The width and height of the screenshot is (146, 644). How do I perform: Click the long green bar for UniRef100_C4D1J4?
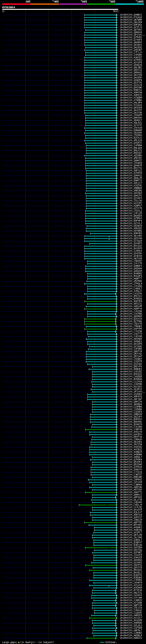[98, 505]
